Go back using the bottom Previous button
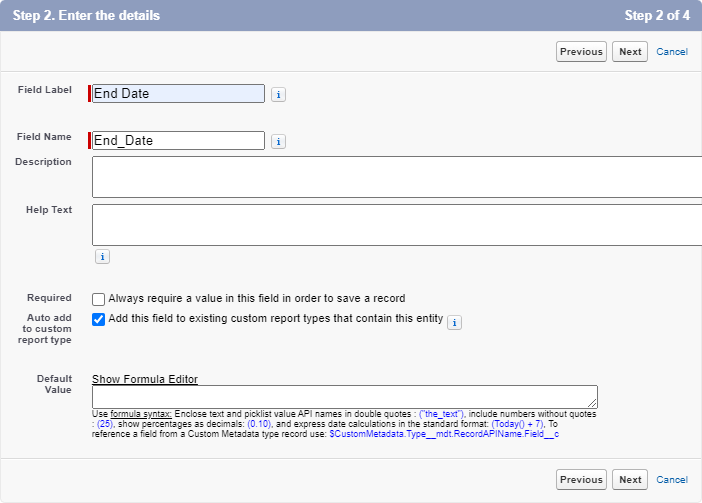 pos(581,480)
